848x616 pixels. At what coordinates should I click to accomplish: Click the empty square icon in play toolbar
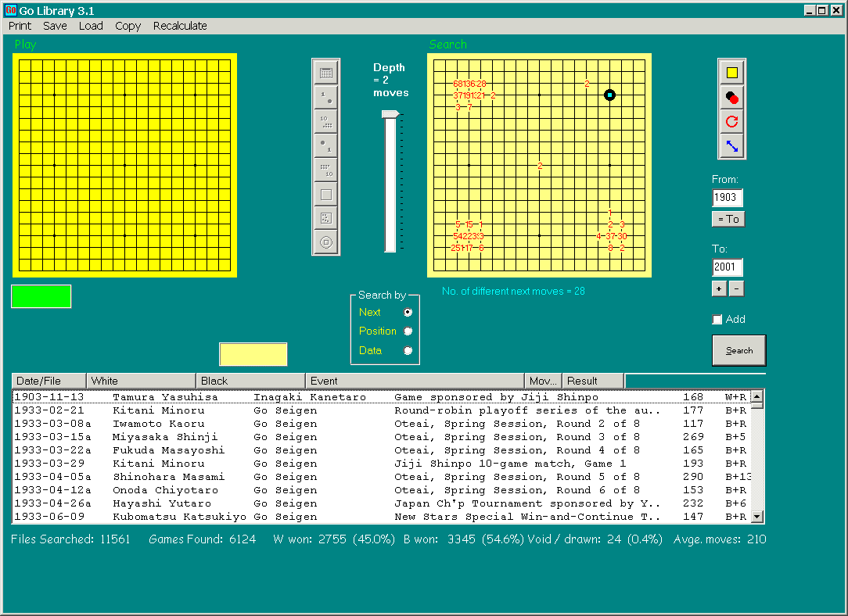pyautogui.click(x=326, y=195)
